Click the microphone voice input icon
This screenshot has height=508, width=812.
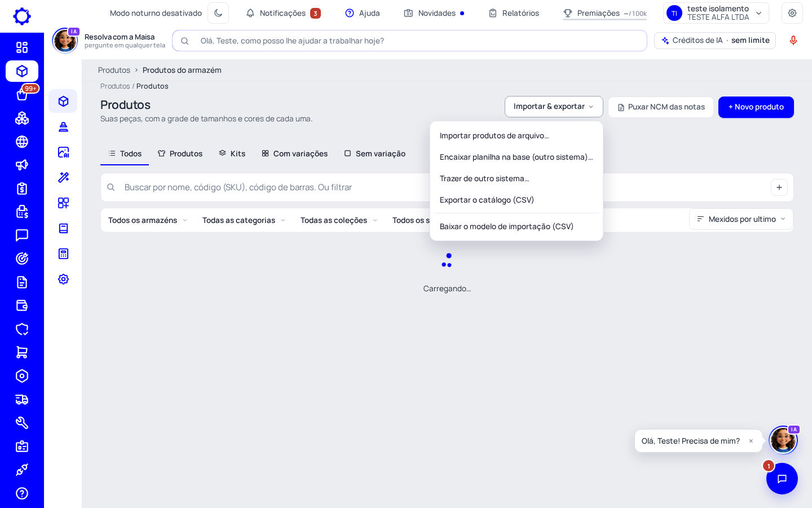click(x=793, y=41)
